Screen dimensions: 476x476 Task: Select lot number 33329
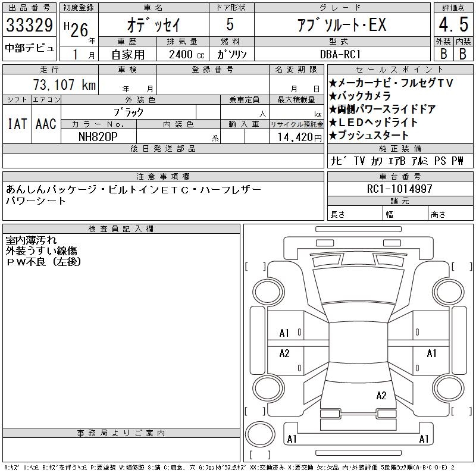coord(29,25)
